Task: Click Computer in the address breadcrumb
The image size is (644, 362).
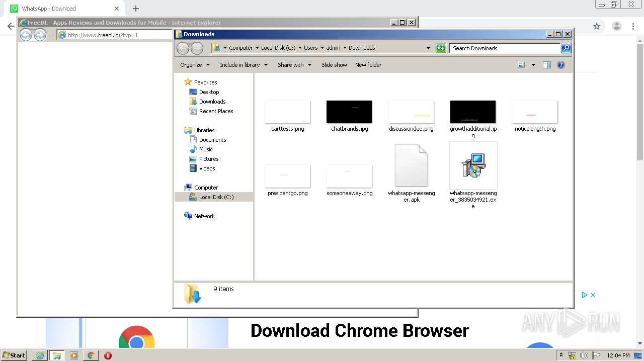Action: (240, 48)
